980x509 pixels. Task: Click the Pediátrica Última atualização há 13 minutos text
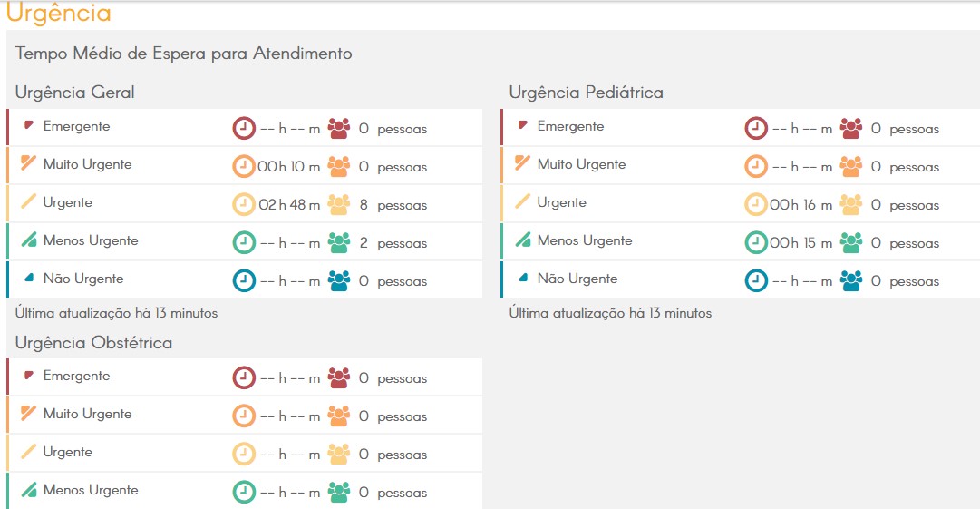pos(611,313)
